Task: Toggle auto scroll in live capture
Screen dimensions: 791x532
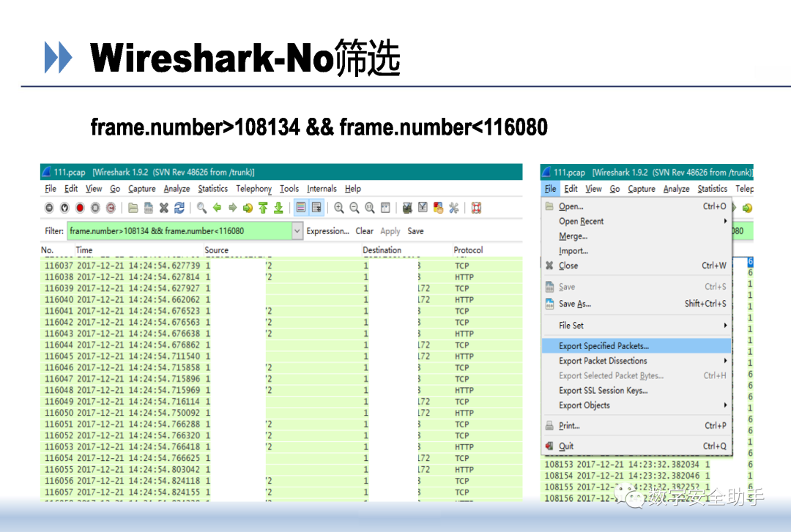Action: point(316,208)
